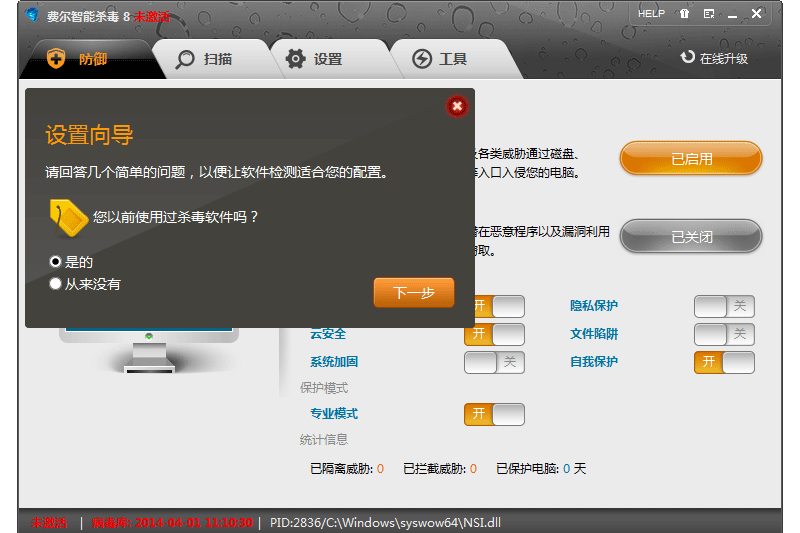
Task: Click the skin (shirt) icon in title bar
Action: pyautogui.click(x=684, y=14)
